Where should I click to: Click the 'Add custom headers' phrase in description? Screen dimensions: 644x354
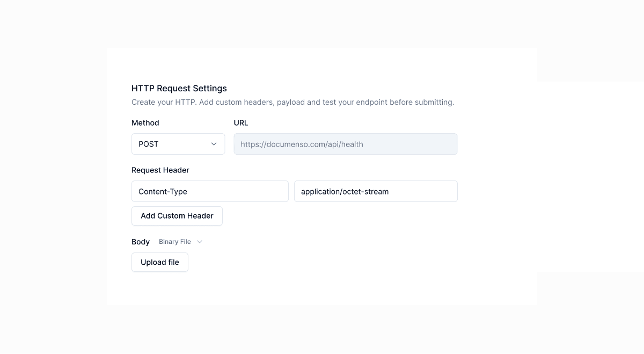tap(237, 102)
